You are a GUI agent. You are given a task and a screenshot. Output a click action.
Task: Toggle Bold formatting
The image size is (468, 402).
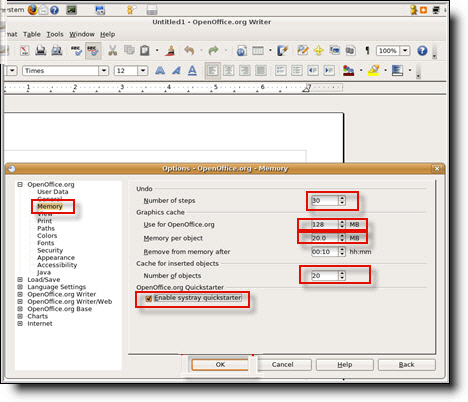[x=160, y=70]
